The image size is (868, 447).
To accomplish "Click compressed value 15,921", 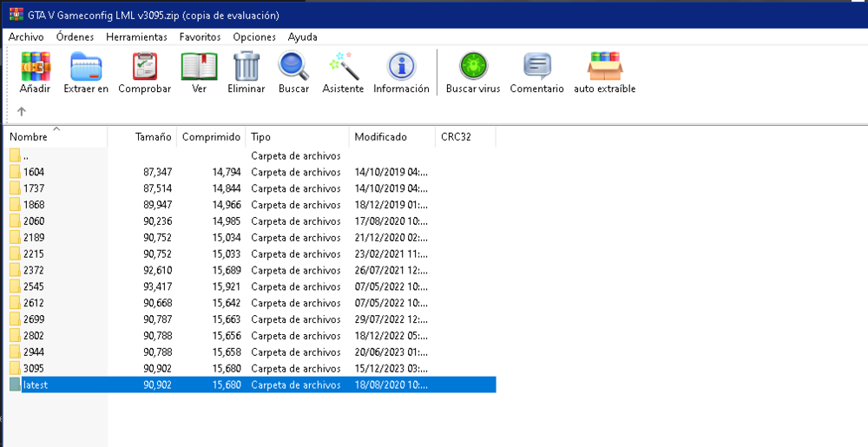I will point(227,286).
